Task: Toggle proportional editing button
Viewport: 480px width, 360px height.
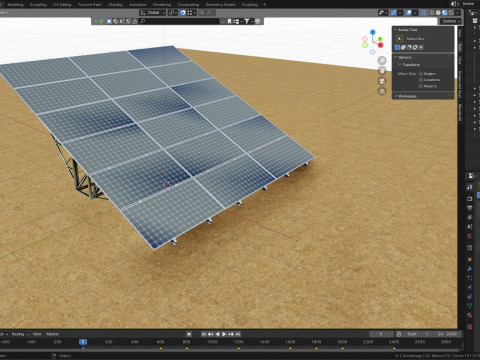Action: click(x=202, y=13)
